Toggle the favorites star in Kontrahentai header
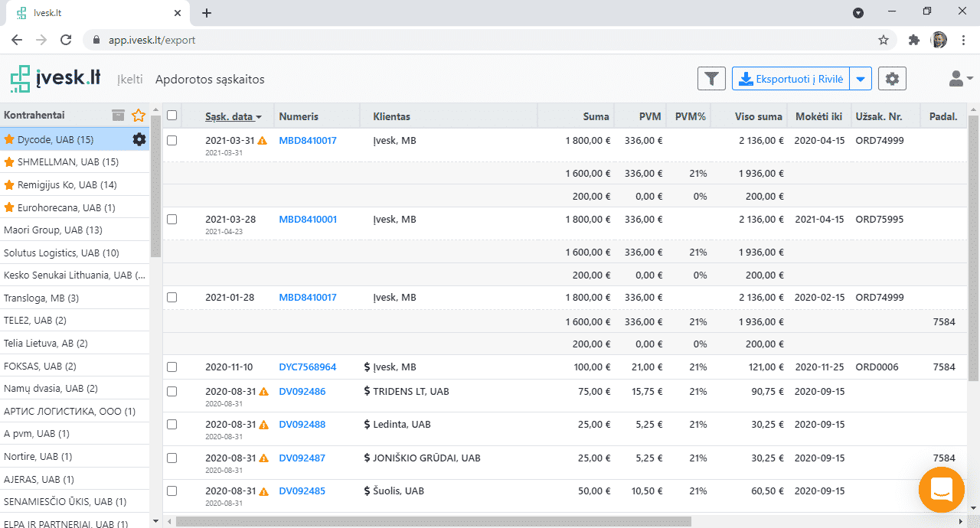Screen dimensions: 980x528 point(139,116)
